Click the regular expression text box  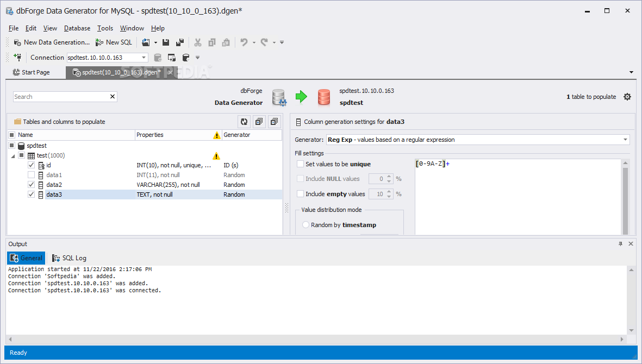click(519, 197)
